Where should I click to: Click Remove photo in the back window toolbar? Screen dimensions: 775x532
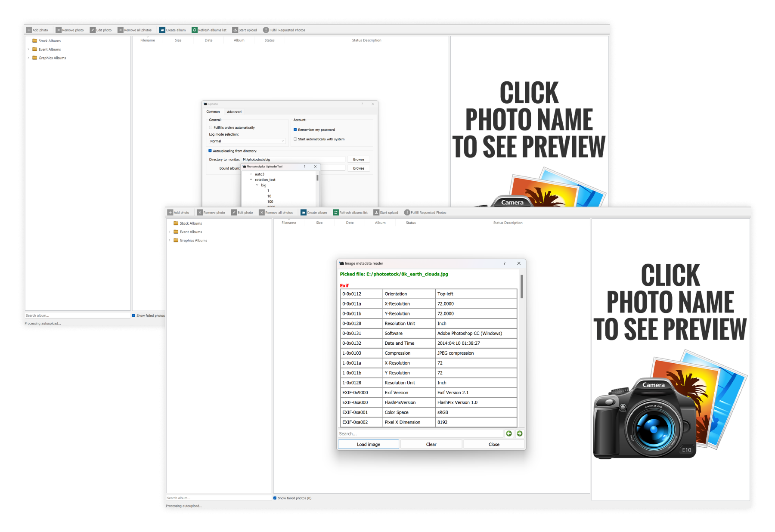pos(70,30)
